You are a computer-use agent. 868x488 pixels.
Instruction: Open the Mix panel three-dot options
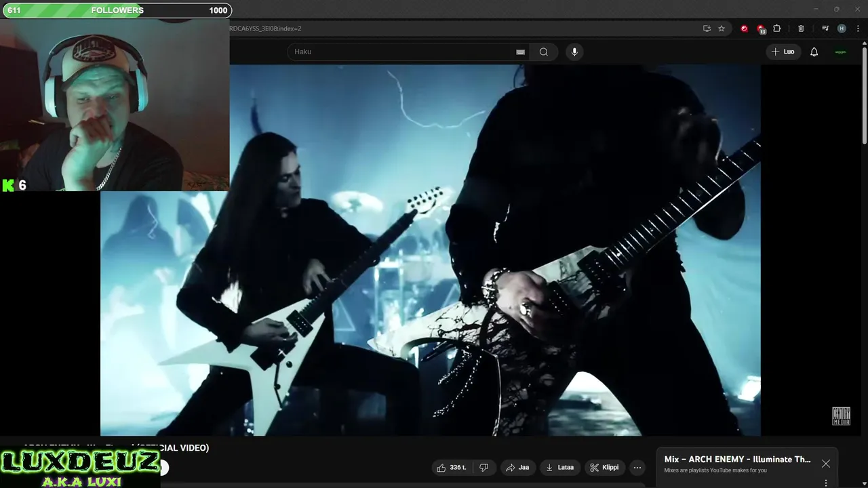coord(825,483)
